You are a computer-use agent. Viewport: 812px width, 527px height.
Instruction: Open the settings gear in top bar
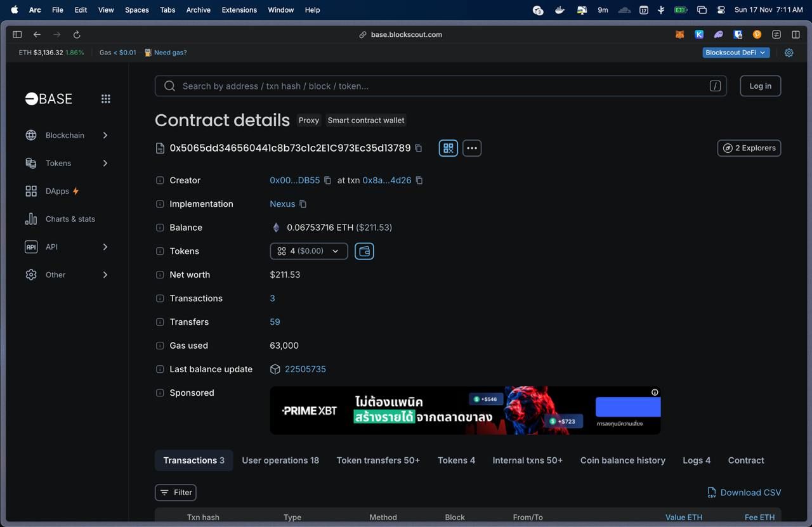tap(789, 53)
